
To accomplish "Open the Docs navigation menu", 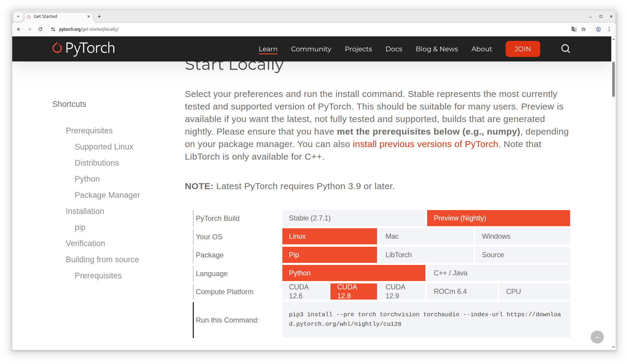I will coord(394,49).
